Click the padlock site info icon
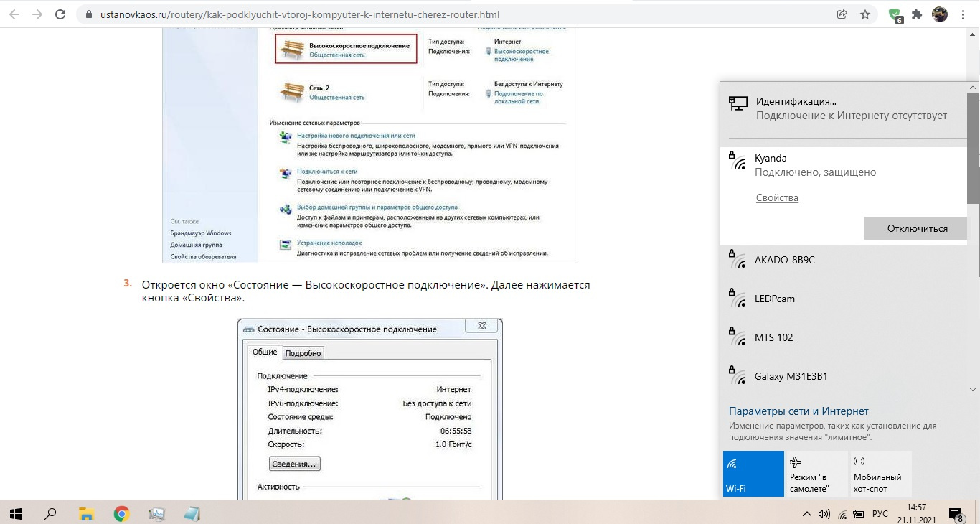980x524 pixels. click(x=90, y=14)
